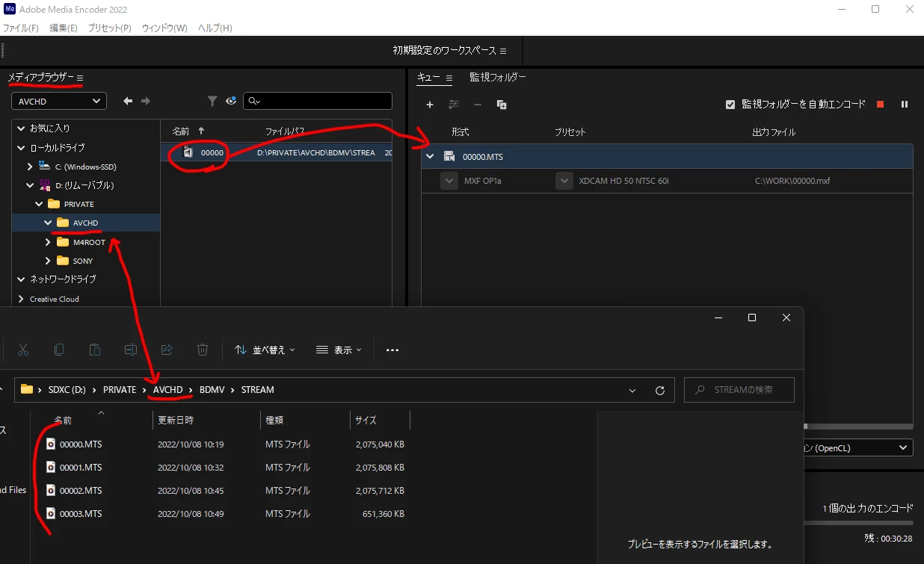The width and height of the screenshot is (924, 564).
Task: Select the AVCHD folder in the tree
Action: (86, 223)
